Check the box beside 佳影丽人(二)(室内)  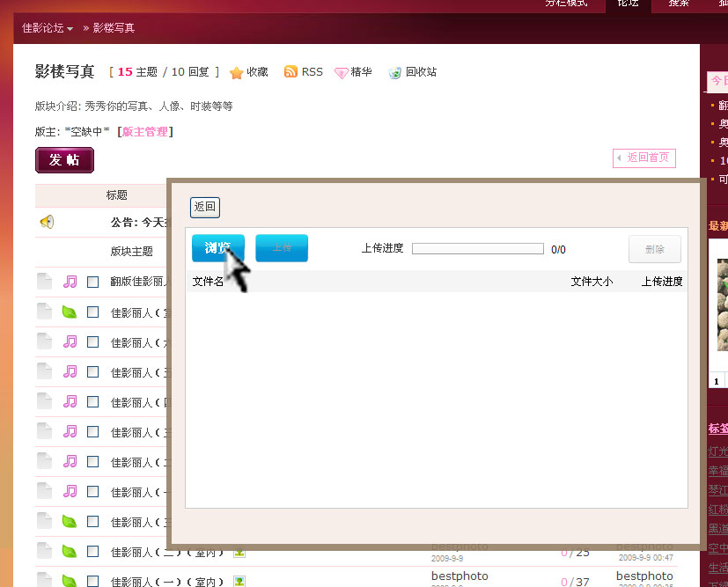pyautogui.click(x=93, y=552)
